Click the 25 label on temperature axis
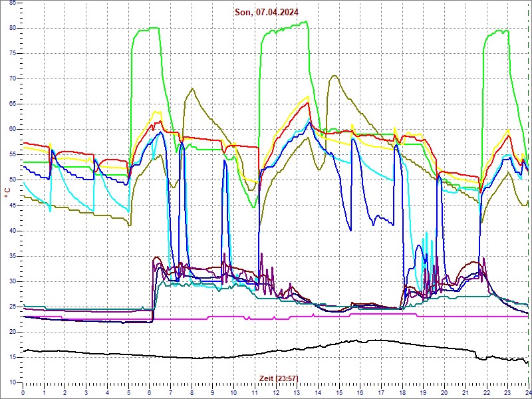The image size is (532, 399). pos(13,307)
